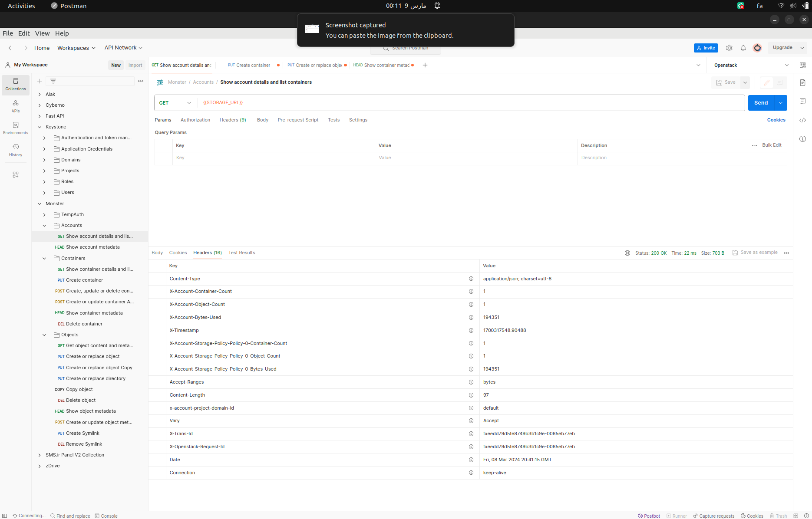Click the settings gear icon in header

pyautogui.click(x=729, y=48)
